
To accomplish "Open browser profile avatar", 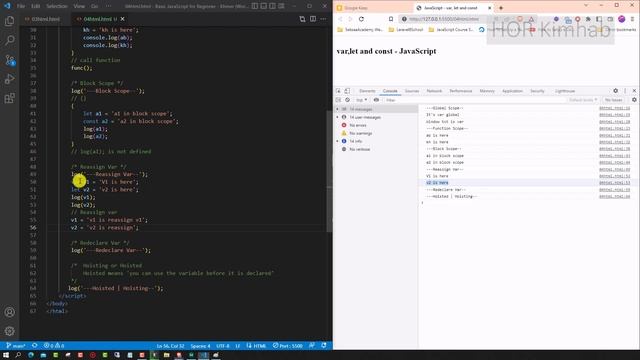I will 622,19.
